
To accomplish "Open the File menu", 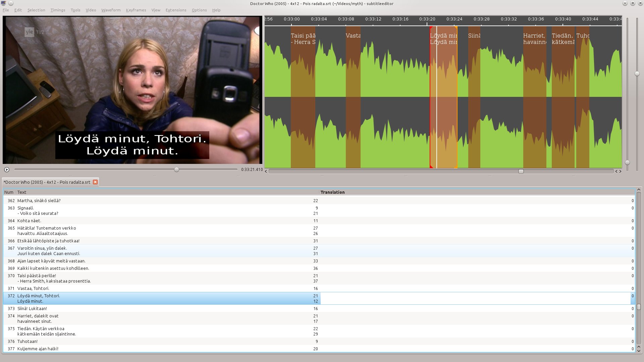I will 6,10.
